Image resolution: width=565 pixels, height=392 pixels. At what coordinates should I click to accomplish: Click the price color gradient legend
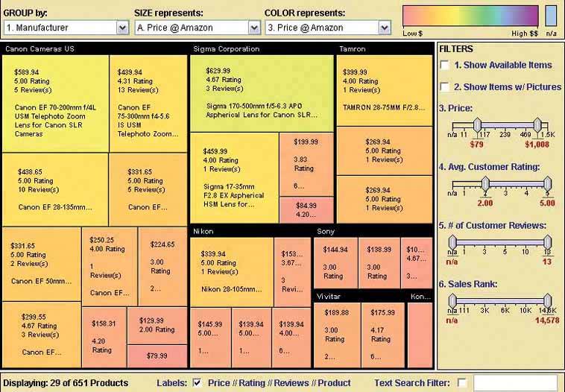[x=470, y=16]
